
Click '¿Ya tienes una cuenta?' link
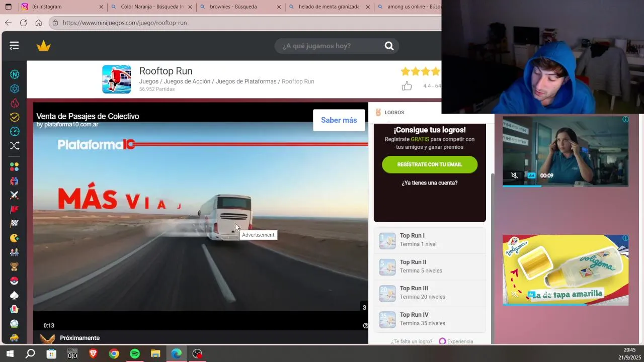point(429,183)
